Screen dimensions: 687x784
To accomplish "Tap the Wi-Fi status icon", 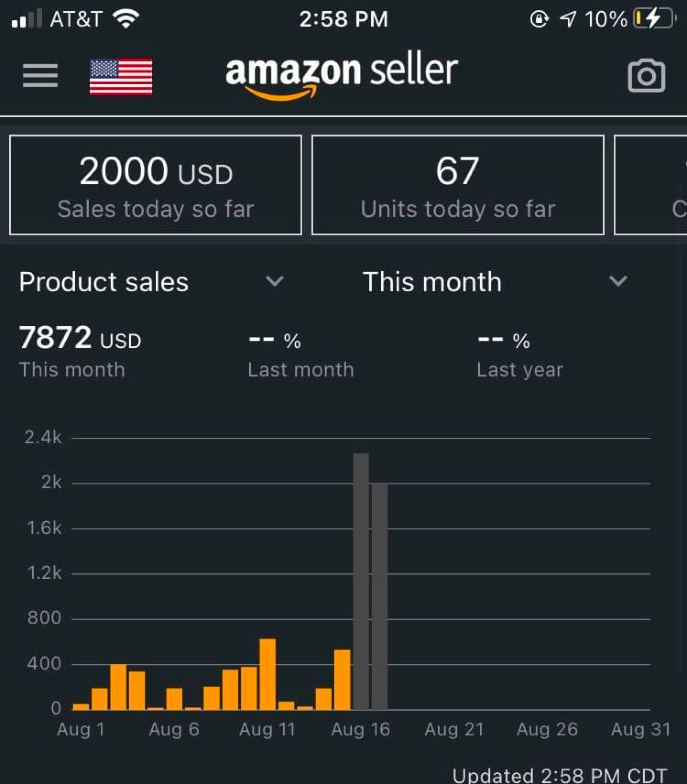I will [126, 18].
